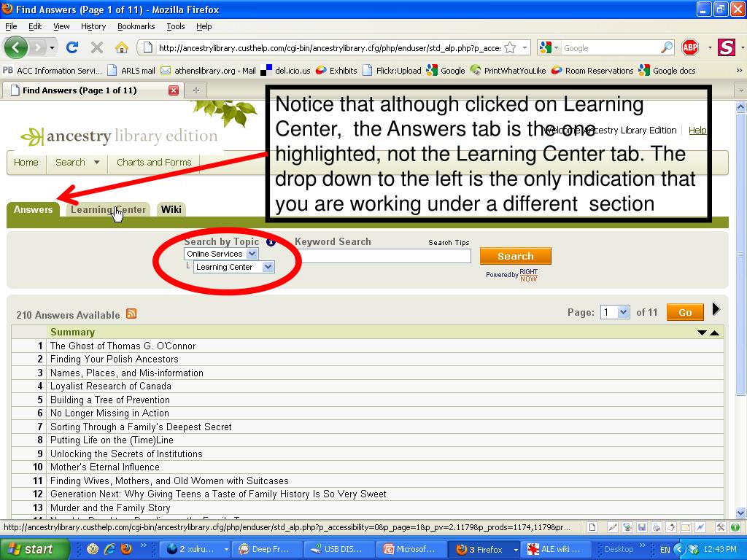
Task: Click the Stop loading X icon
Action: point(97,47)
